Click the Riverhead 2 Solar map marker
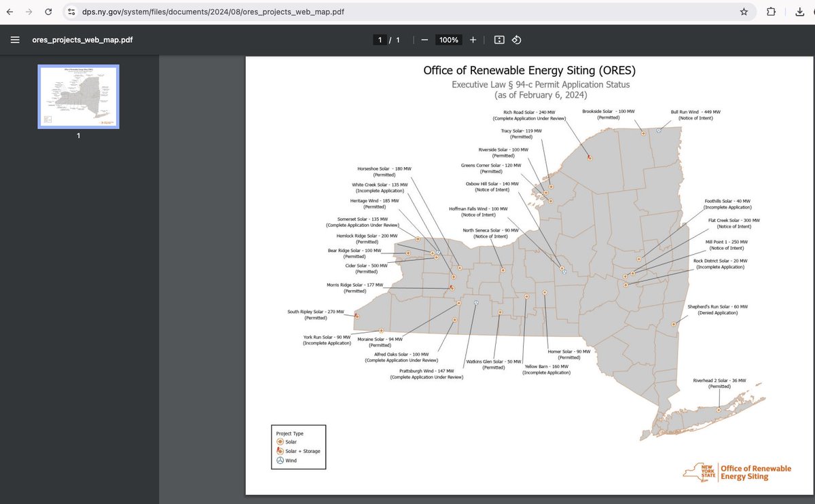 tap(719, 410)
